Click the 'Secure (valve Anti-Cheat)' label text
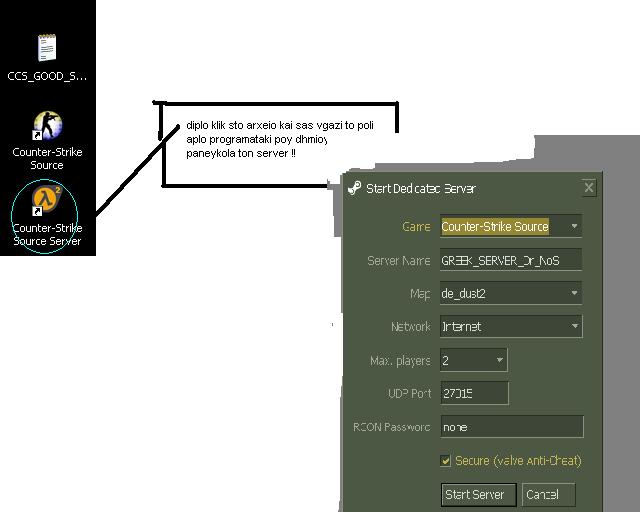This screenshot has height=512, width=640. coord(518,461)
